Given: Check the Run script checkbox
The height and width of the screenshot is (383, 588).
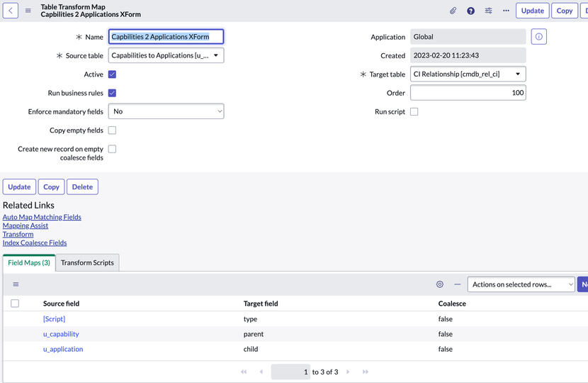Looking at the screenshot, I should click(x=414, y=111).
